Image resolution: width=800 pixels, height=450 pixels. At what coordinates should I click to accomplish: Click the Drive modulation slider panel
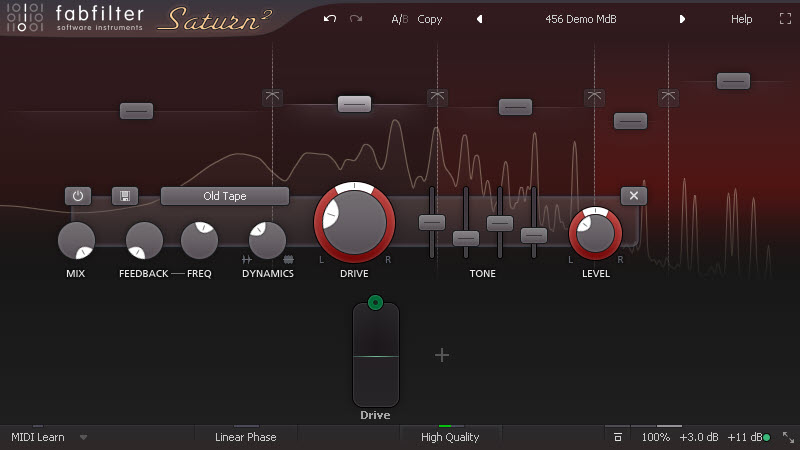376,356
